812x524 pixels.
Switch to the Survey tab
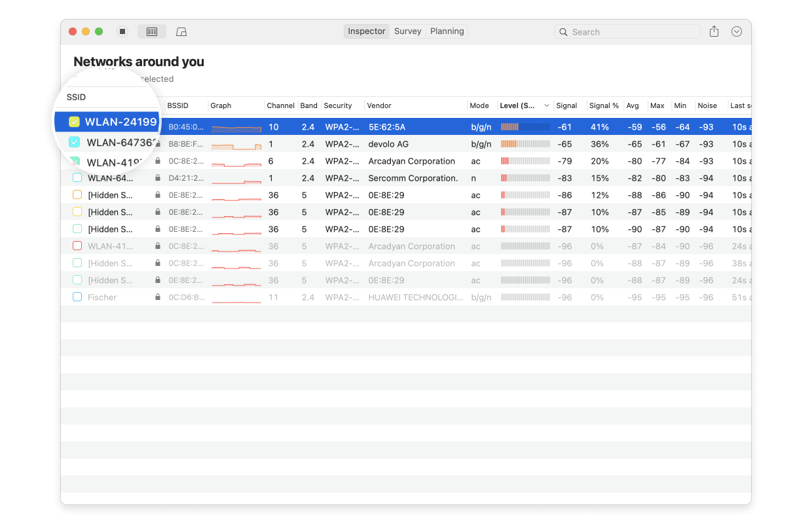(407, 31)
